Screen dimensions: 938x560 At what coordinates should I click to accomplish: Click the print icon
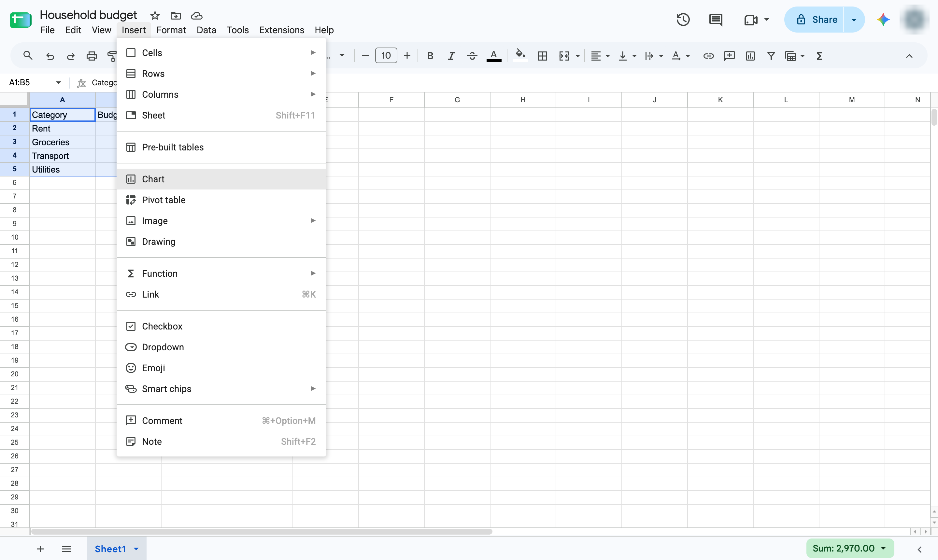(x=92, y=56)
